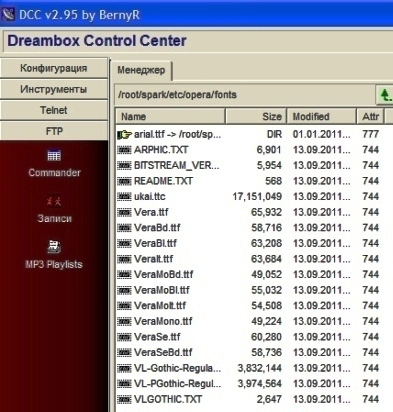This screenshot has height=412, width=393.
Task: Open the FTP section
Action: click(54, 131)
